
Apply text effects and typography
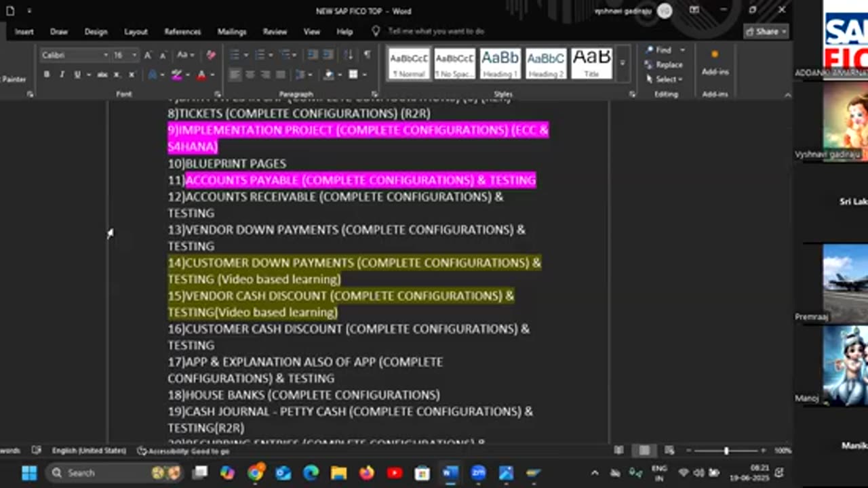coord(153,75)
